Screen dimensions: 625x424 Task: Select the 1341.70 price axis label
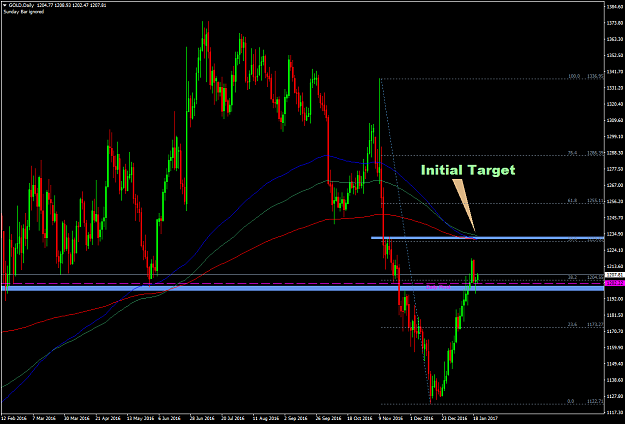(615, 72)
